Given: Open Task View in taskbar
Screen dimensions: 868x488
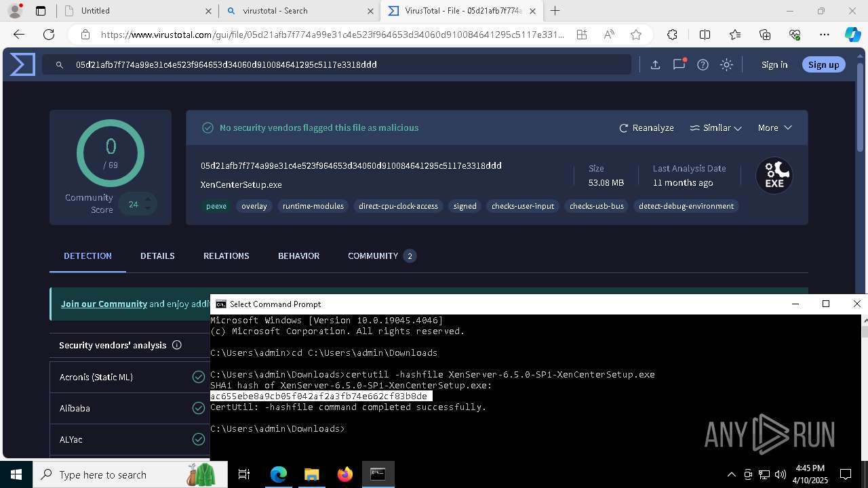Looking at the screenshot, I should point(244,474).
